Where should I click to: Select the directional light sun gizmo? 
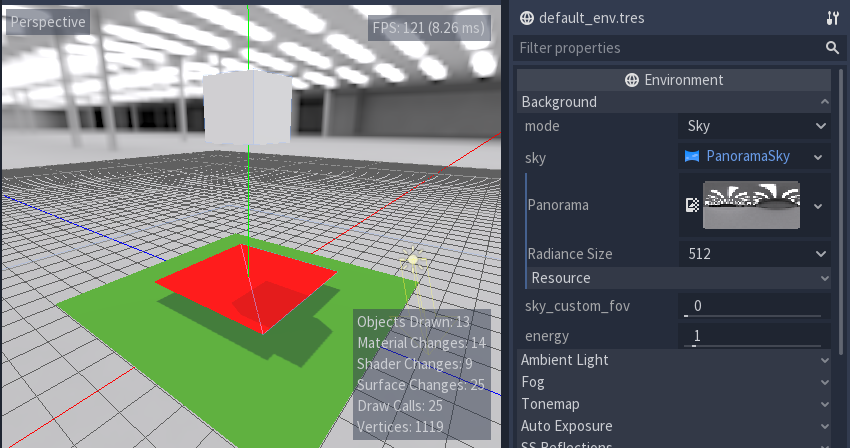click(413, 260)
